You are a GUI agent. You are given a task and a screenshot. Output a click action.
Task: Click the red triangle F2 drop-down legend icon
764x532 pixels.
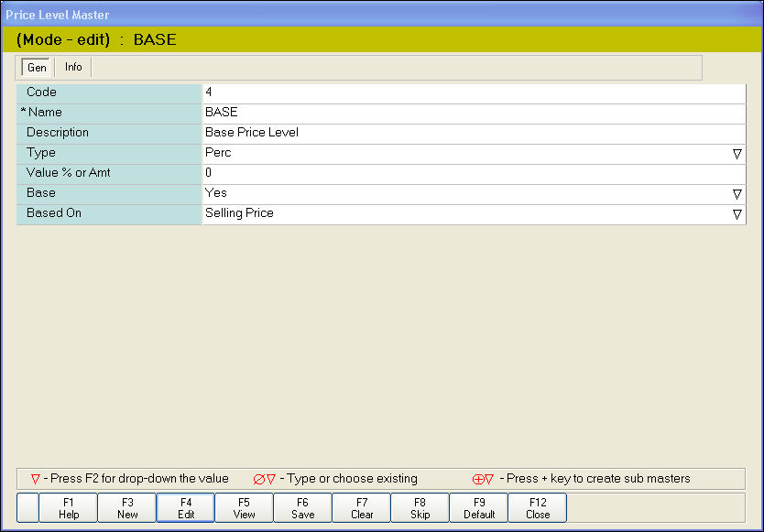[x=35, y=480]
